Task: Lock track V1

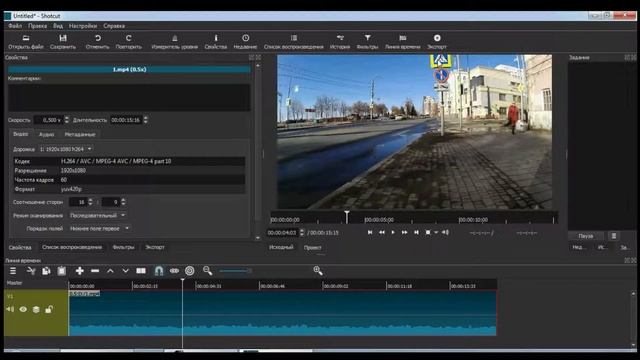Action: click(x=49, y=309)
